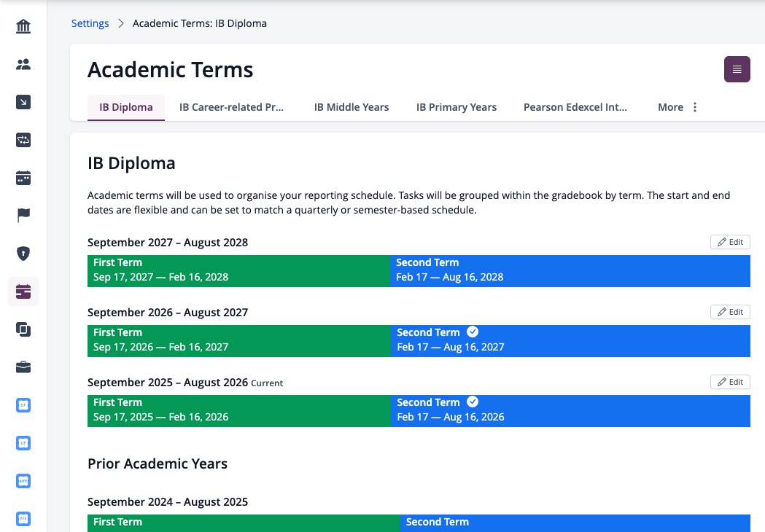
Task: Click 'September 2026 – August 2027' label
Action: [x=168, y=312]
